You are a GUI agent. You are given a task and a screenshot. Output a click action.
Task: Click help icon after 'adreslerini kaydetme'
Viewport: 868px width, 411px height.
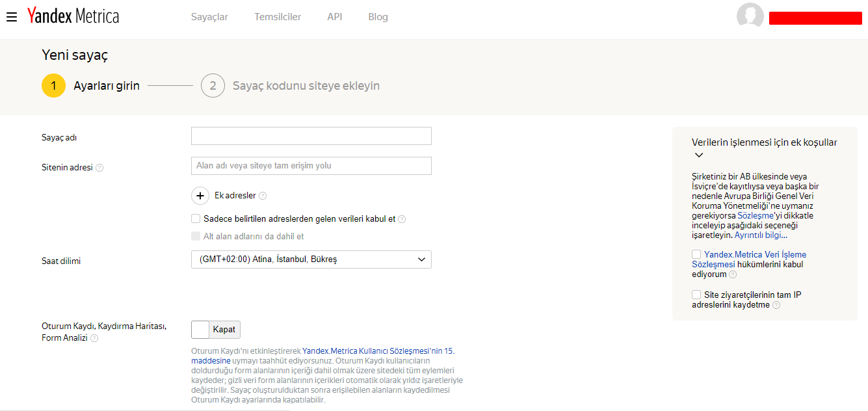[x=776, y=305]
